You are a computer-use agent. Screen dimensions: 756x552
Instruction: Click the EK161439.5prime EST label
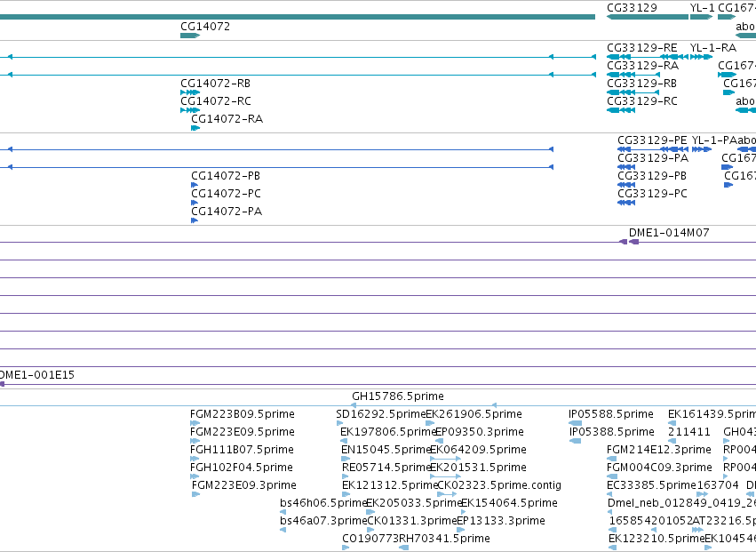(712, 414)
